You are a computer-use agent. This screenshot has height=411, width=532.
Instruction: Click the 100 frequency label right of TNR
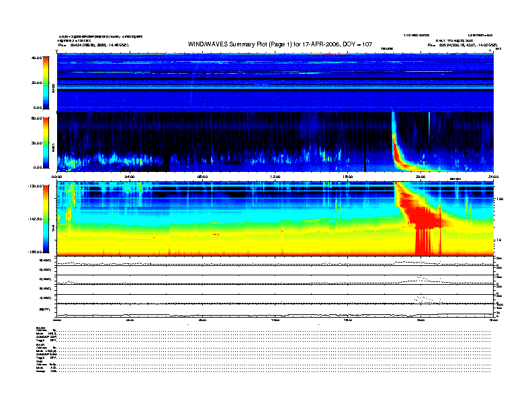[x=500, y=199]
